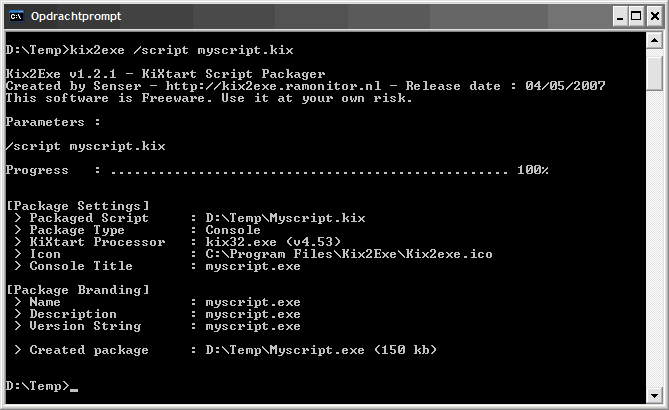669x410 pixels.
Task: Open the command prompt system menu icon
Action: pos(16,15)
